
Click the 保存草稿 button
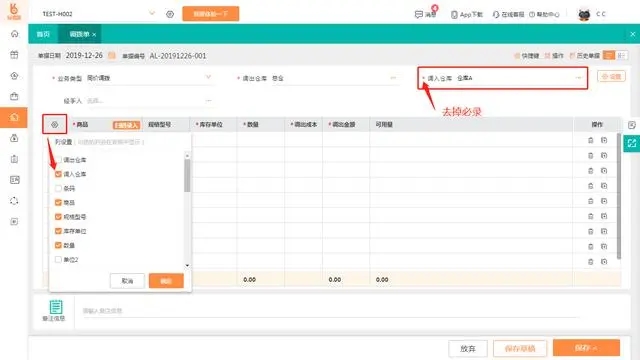click(x=520, y=348)
